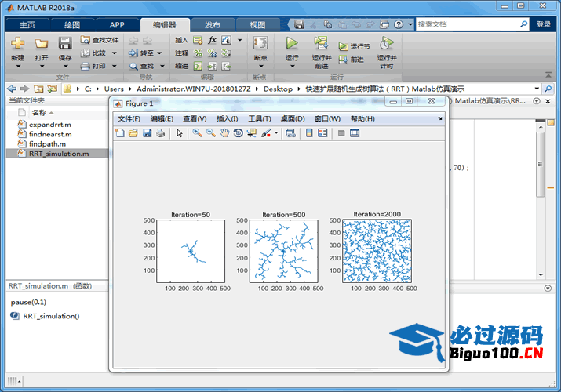The height and width of the screenshot is (392, 561).
Task: Open the address bar path dropdown
Action: pos(537,89)
